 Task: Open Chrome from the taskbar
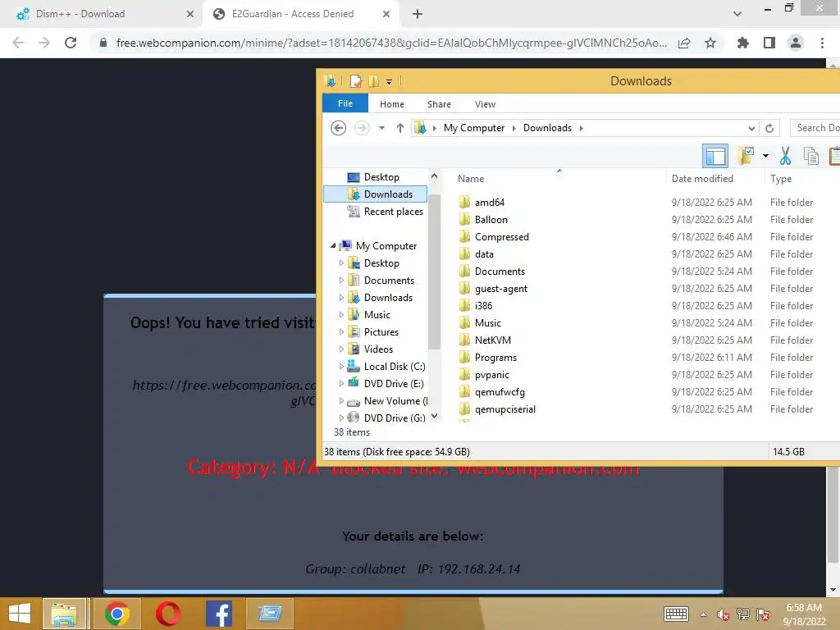117,614
